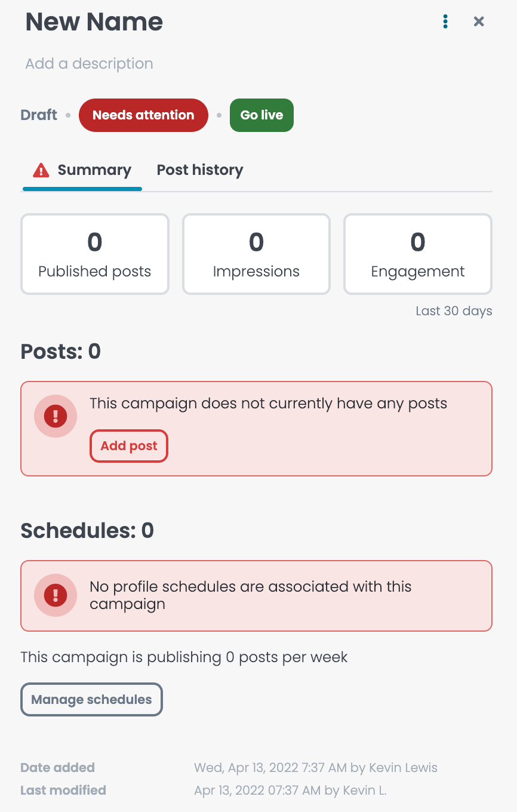Screen dimensions: 517x812
Task: Select the Published posts stat card
Action: [x=95, y=254]
